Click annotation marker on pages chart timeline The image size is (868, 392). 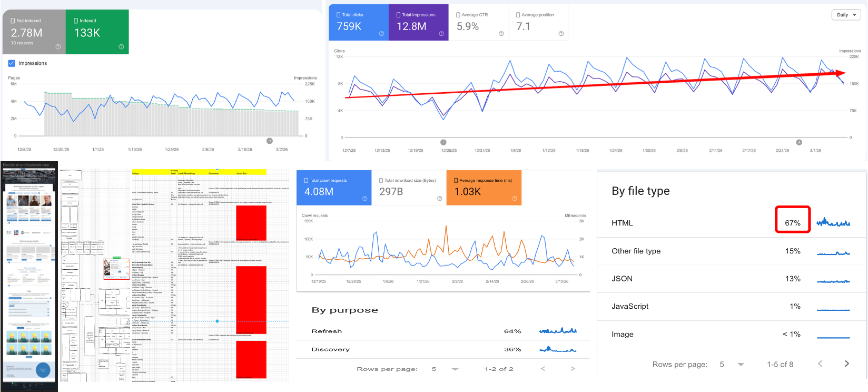pyautogui.click(x=270, y=141)
